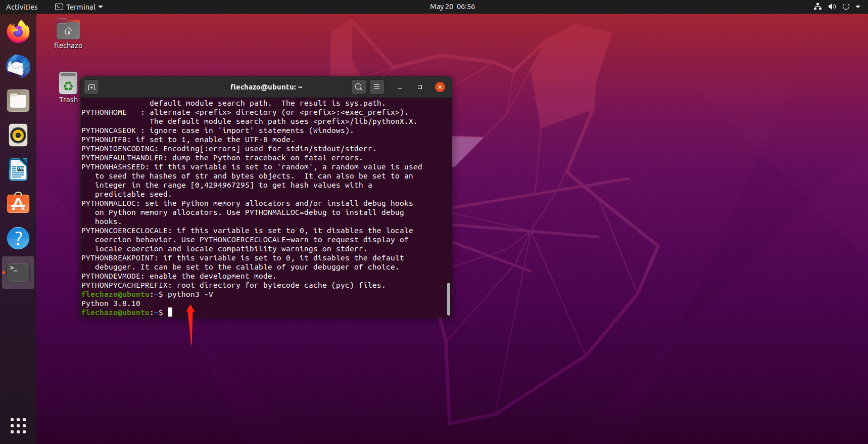The image size is (868, 444).
Task: Open LibreOffice Writer from the dock
Action: tap(18, 169)
